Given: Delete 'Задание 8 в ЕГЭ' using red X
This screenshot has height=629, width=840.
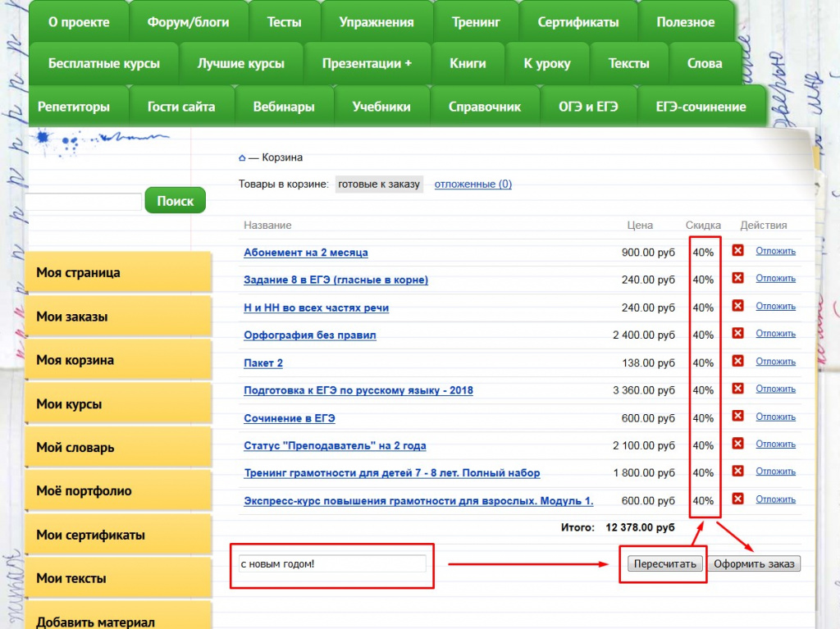Looking at the screenshot, I should [737, 279].
